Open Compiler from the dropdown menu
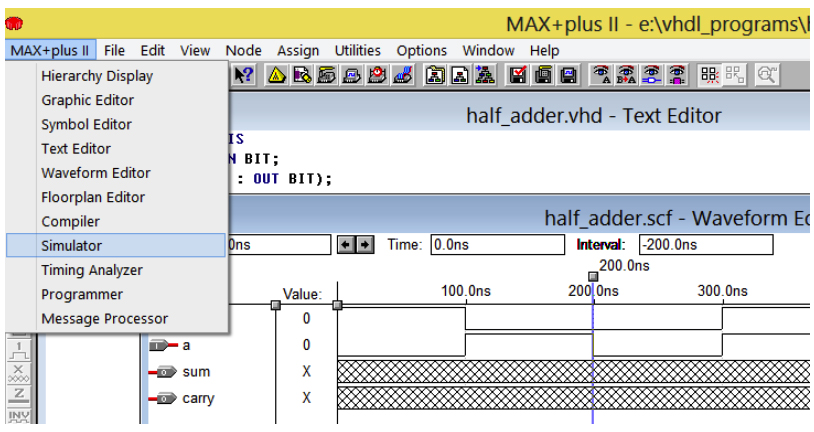 click(70, 222)
